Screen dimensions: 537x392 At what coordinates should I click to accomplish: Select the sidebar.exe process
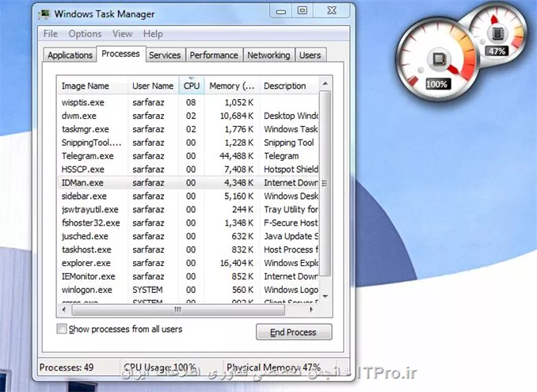pyautogui.click(x=188, y=196)
